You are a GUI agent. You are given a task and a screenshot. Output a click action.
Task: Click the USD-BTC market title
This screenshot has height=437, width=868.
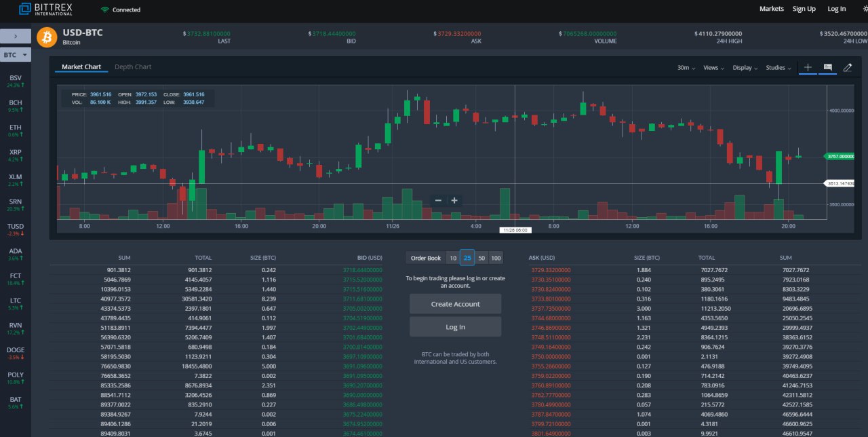point(83,32)
